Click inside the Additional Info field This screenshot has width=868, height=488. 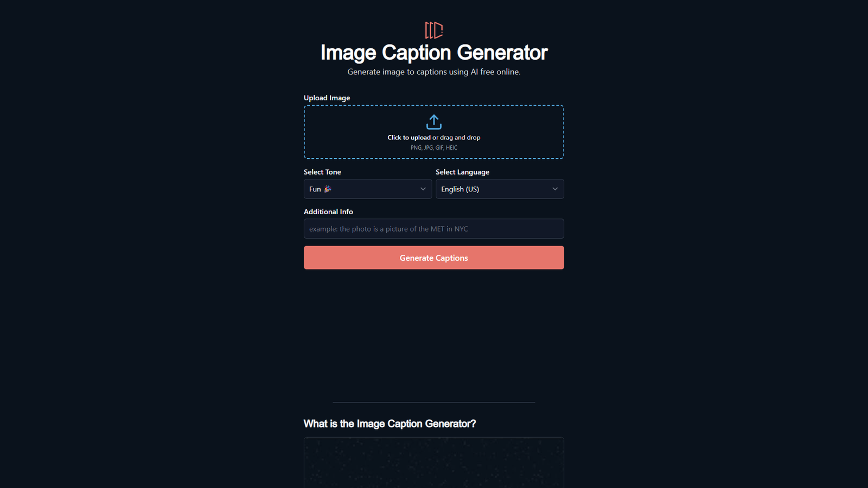point(433,228)
